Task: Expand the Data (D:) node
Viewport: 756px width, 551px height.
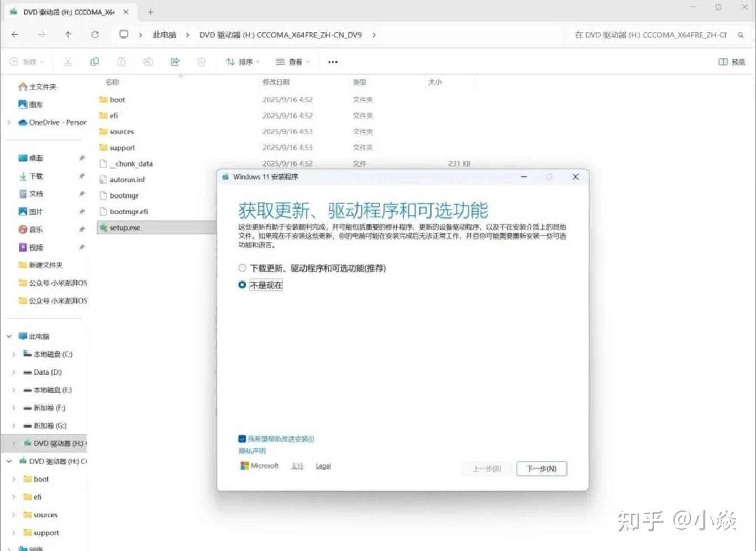Action: [14, 372]
